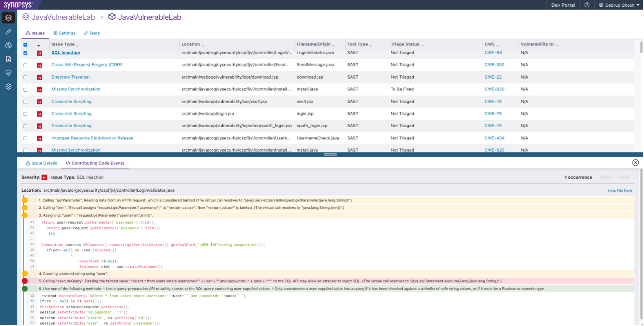Click the issues table vertical scrollbar

[641, 47]
